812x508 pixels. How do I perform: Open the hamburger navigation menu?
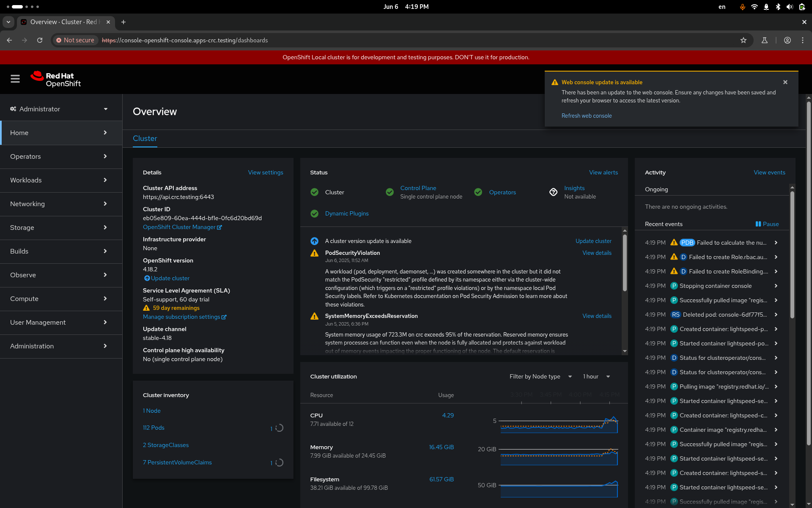15,79
